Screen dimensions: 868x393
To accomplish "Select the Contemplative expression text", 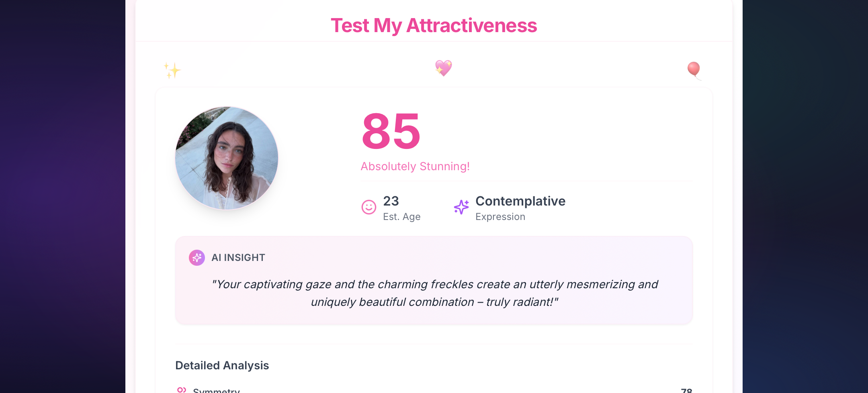I will (520, 201).
